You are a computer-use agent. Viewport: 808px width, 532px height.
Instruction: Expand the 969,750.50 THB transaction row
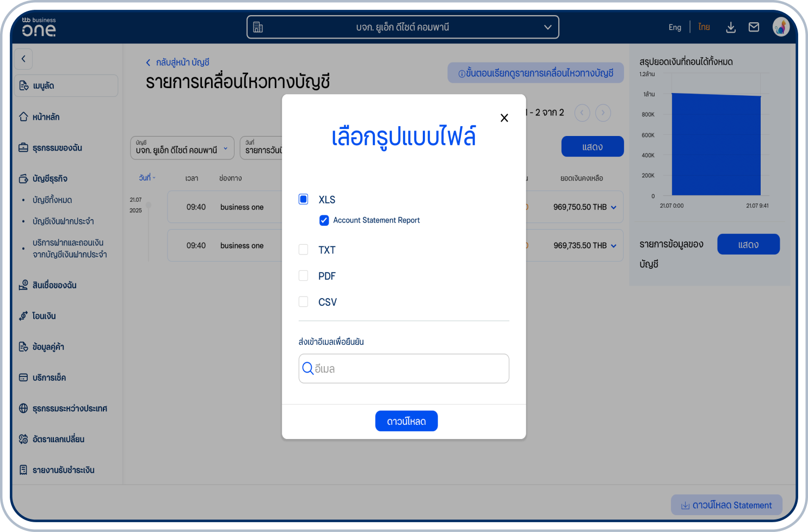(x=613, y=207)
